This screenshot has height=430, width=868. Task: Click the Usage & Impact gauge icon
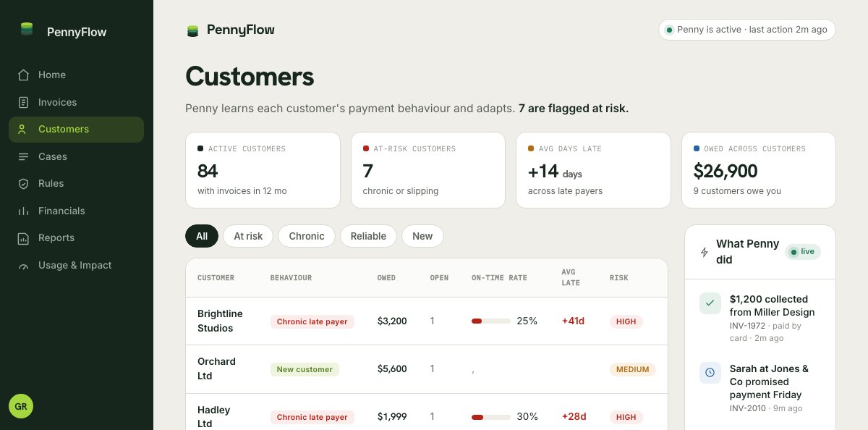click(23, 265)
